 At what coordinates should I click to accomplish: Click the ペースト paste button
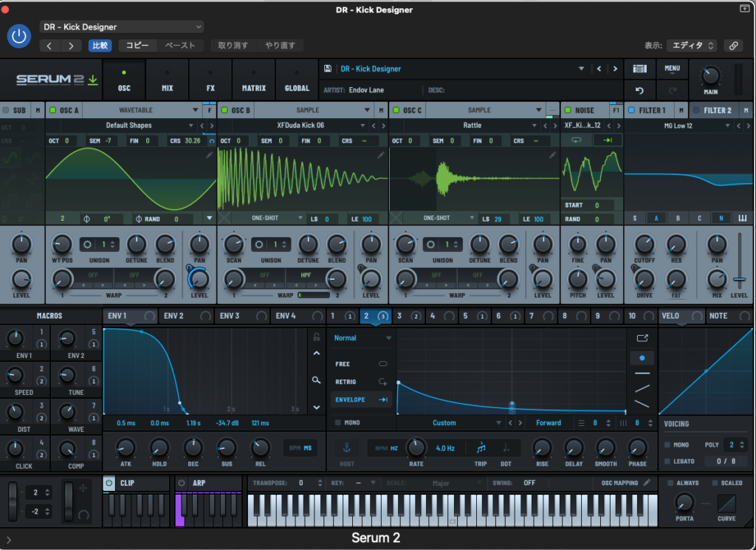click(x=180, y=46)
